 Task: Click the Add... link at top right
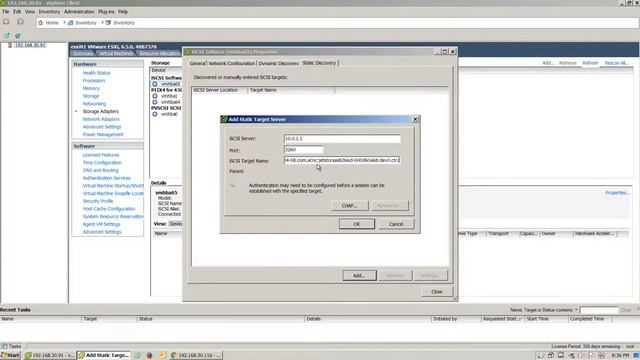click(x=548, y=63)
